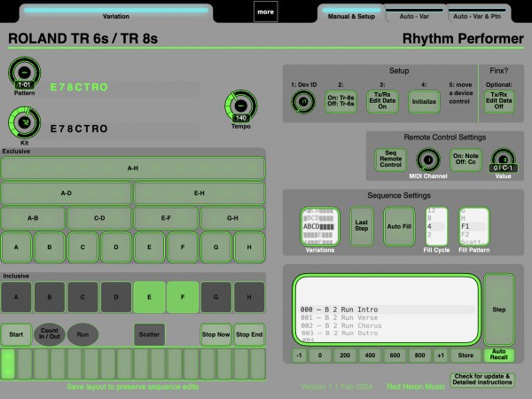This screenshot has height=399, width=532.
Task: Click Stop Now
Action: click(215, 334)
